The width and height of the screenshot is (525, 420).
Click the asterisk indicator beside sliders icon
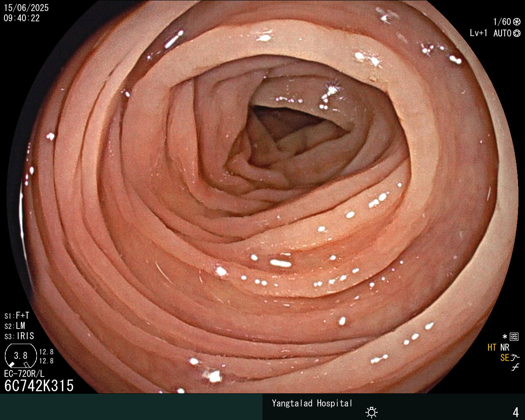(x=505, y=337)
